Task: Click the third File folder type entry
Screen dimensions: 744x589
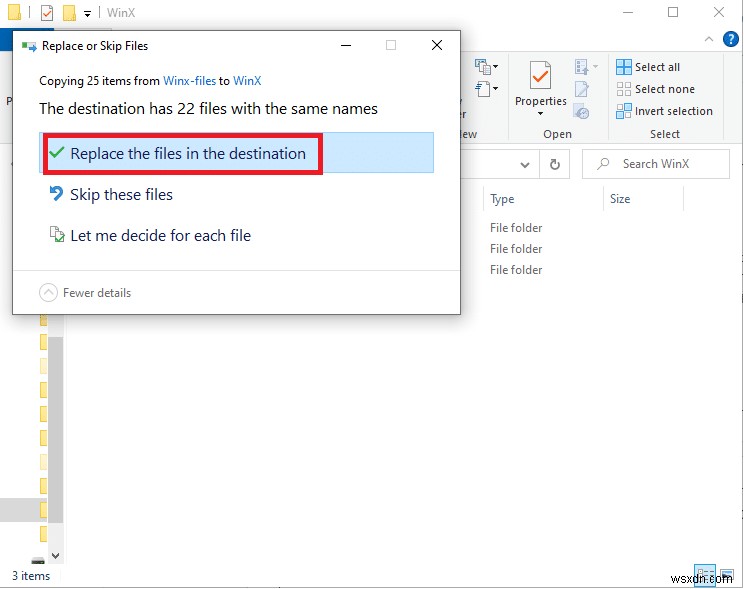Action: coord(516,270)
